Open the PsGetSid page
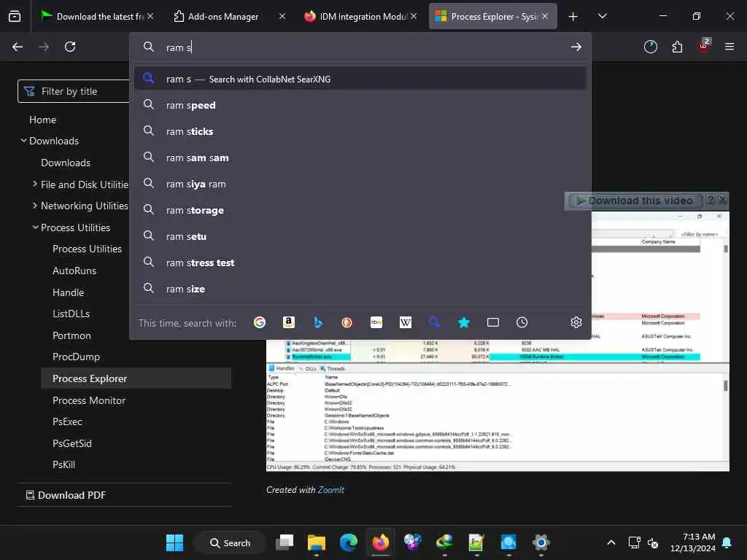This screenshot has height=560, width=747. [72, 443]
